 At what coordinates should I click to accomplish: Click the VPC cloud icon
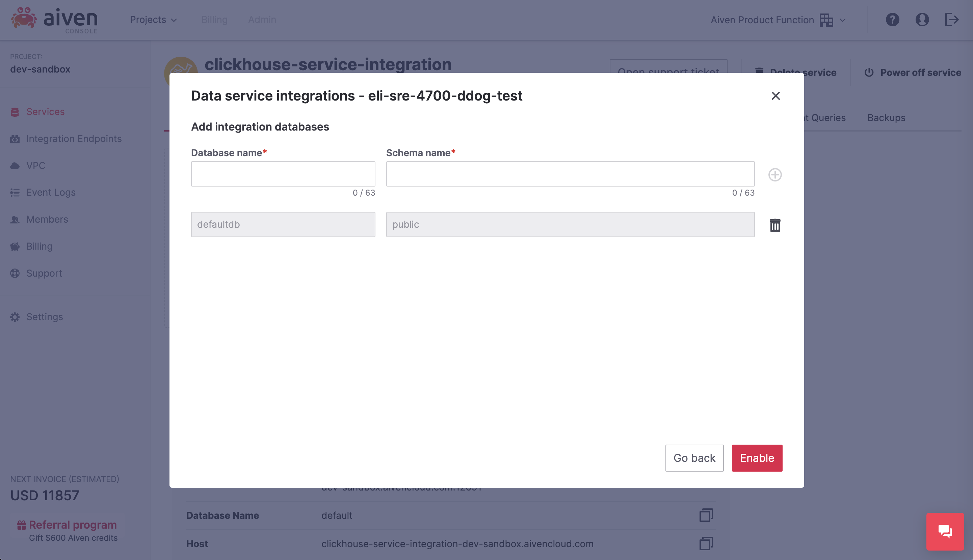[x=15, y=166]
